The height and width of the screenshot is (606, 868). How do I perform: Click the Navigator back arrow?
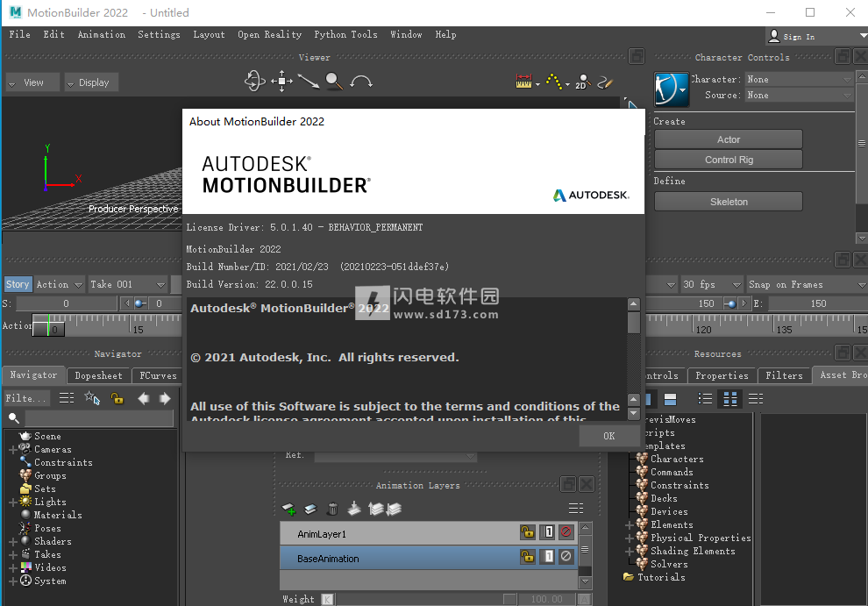click(143, 398)
